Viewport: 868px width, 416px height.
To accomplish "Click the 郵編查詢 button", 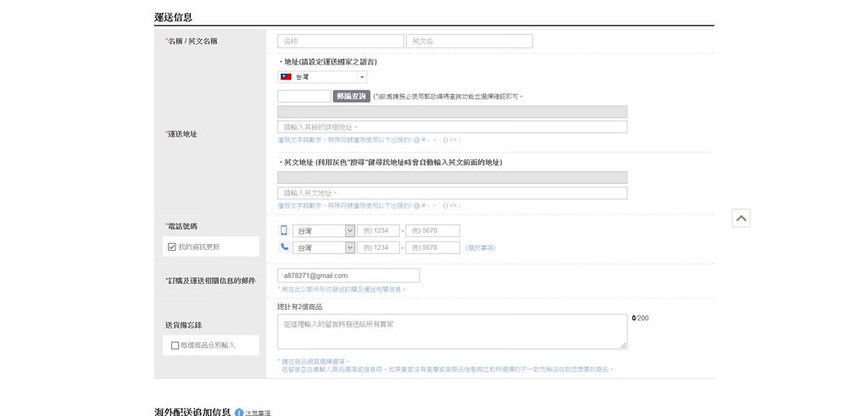I will pos(352,97).
